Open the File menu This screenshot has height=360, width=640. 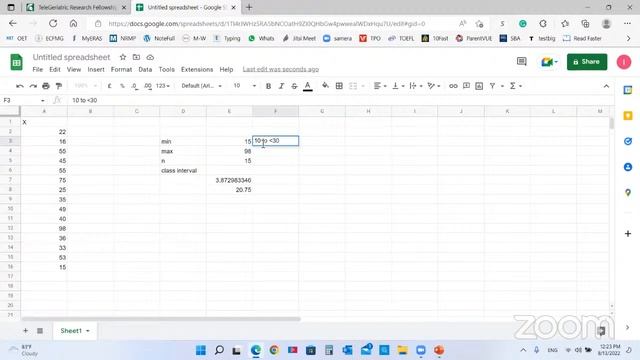click(x=38, y=69)
